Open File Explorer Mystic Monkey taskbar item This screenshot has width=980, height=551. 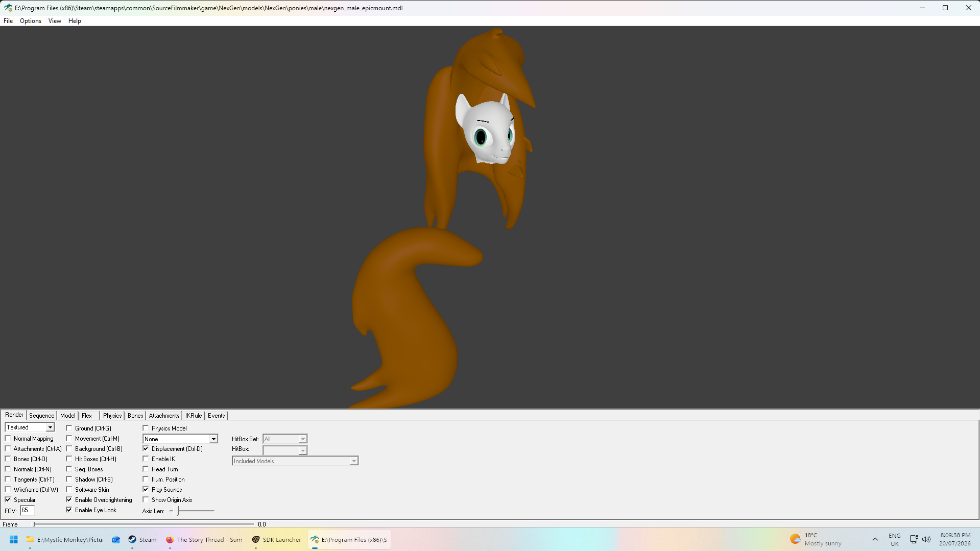pyautogui.click(x=64, y=539)
